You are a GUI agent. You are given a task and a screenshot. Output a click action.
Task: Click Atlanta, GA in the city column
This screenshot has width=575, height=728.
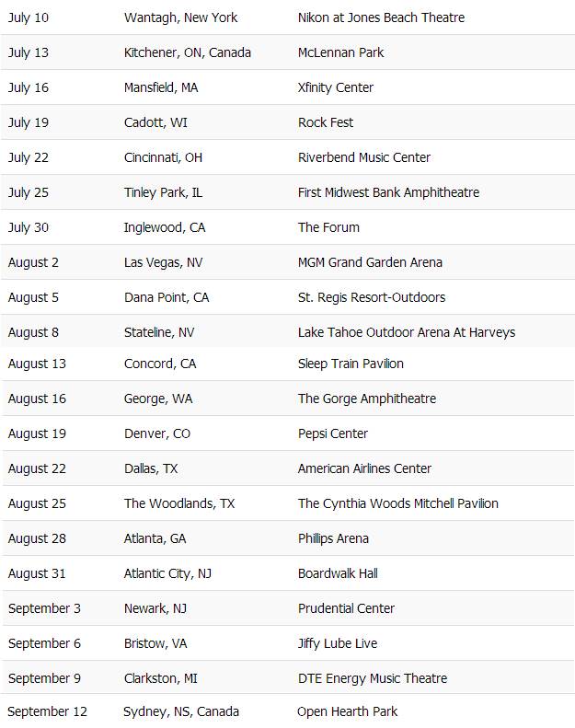(x=155, y=538)
